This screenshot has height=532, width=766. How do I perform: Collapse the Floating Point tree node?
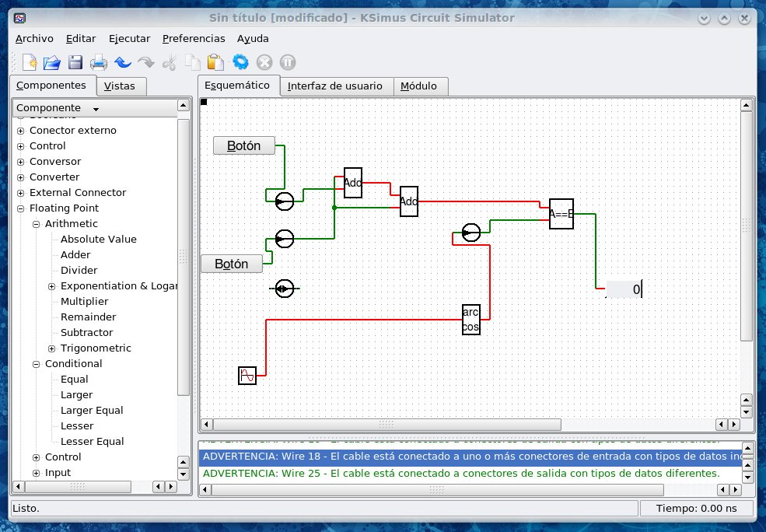pyautogui.click(x=20, y=208)
